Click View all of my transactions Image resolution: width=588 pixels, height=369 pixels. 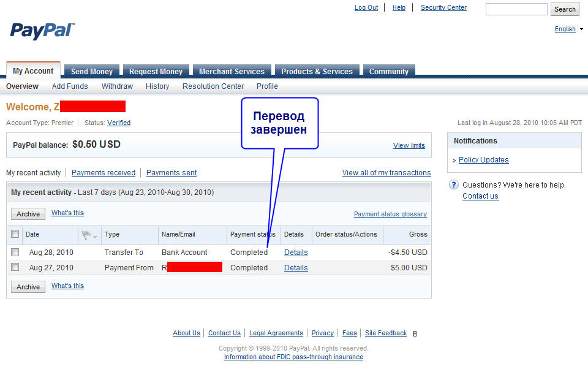tap(386, 173)
